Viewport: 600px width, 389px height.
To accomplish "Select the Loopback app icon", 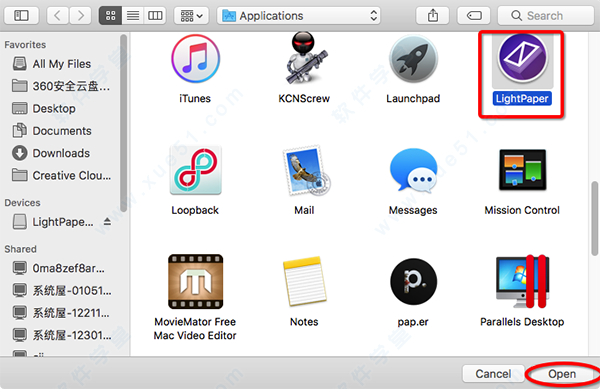I will [x=196, y=170].
